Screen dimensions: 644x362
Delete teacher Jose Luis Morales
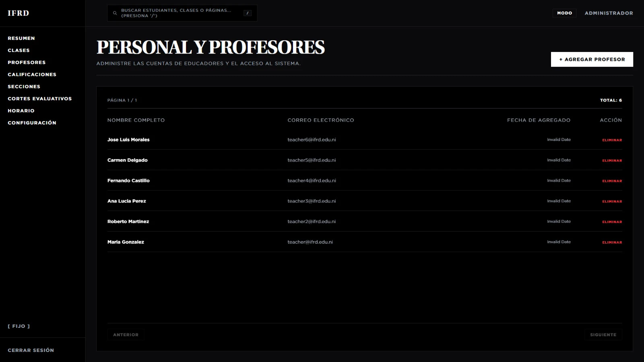(x=612, y=140)
